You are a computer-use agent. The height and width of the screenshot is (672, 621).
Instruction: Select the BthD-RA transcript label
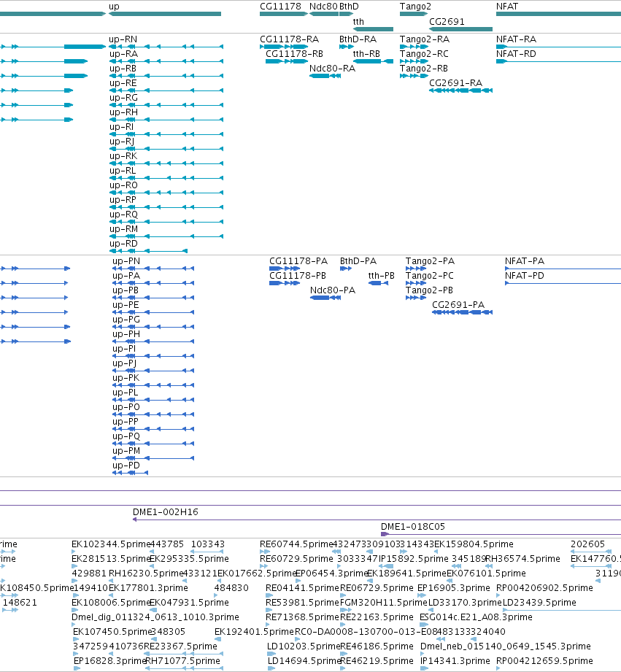point(358,39)
